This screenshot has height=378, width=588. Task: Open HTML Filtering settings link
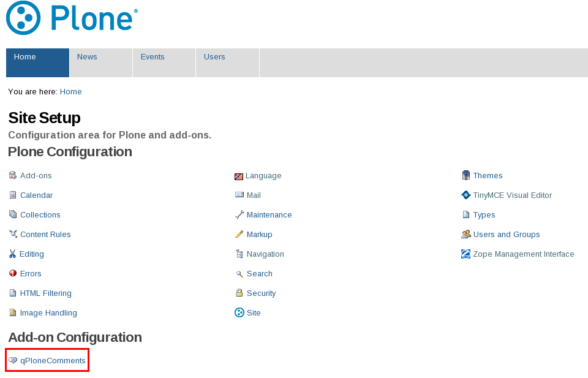click(x=45, y=293)
